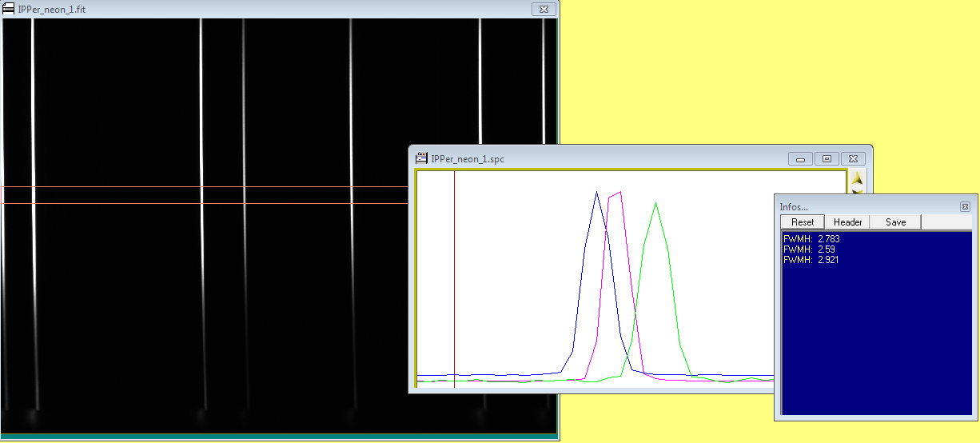Image resolution: width=980 pixels, height=443 pixels.
Task: Minimize the IPPer_neon_1.spc window
Action: point(800,159)
